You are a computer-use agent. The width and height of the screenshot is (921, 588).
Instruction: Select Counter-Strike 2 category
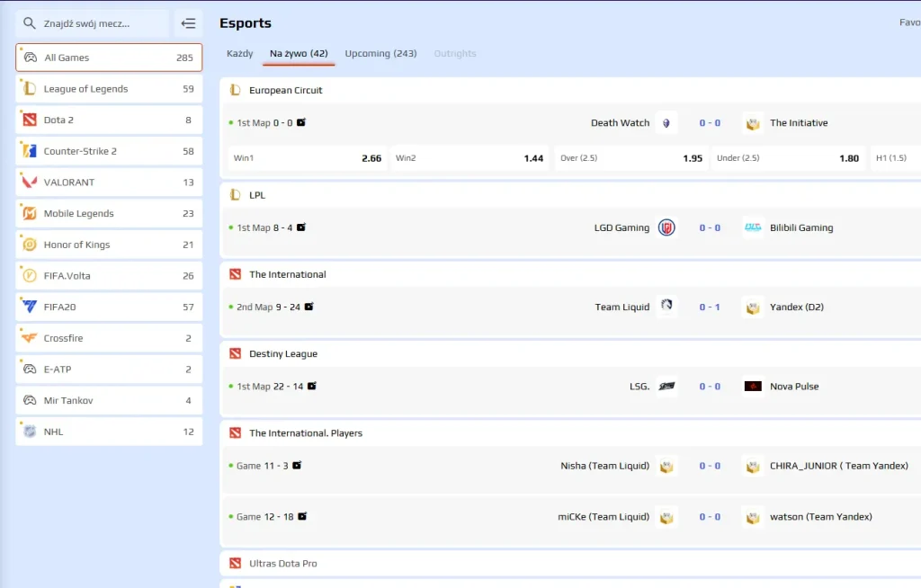[109, 151]
